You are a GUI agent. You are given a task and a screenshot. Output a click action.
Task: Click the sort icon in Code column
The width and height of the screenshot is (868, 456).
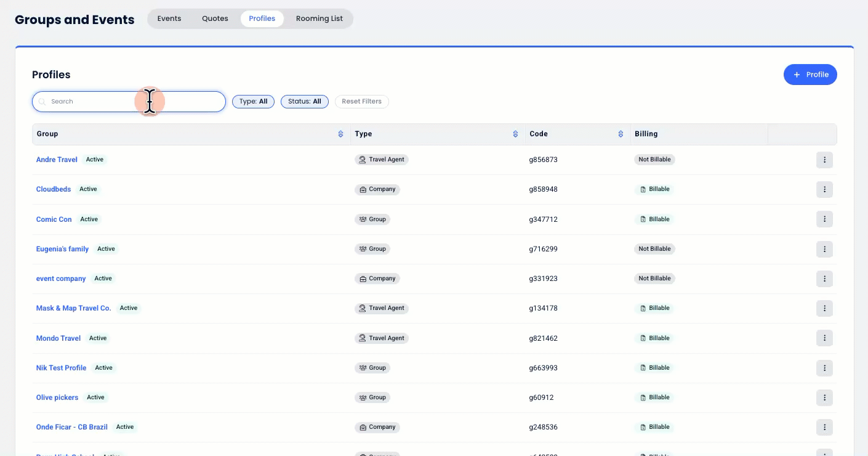coord(621,134)
